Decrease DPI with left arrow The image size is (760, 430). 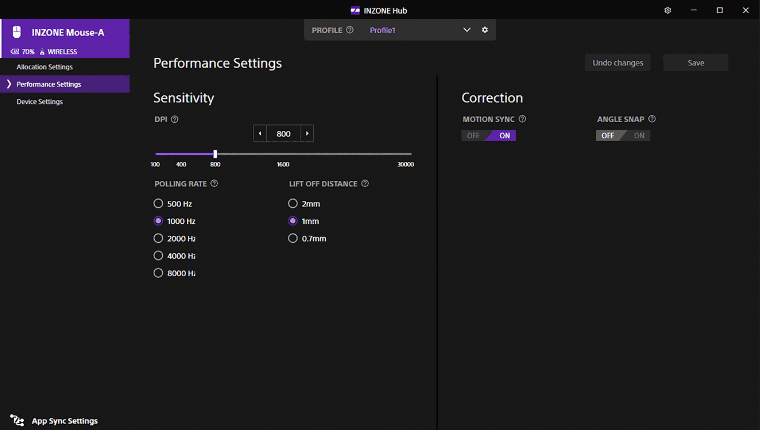260,133
